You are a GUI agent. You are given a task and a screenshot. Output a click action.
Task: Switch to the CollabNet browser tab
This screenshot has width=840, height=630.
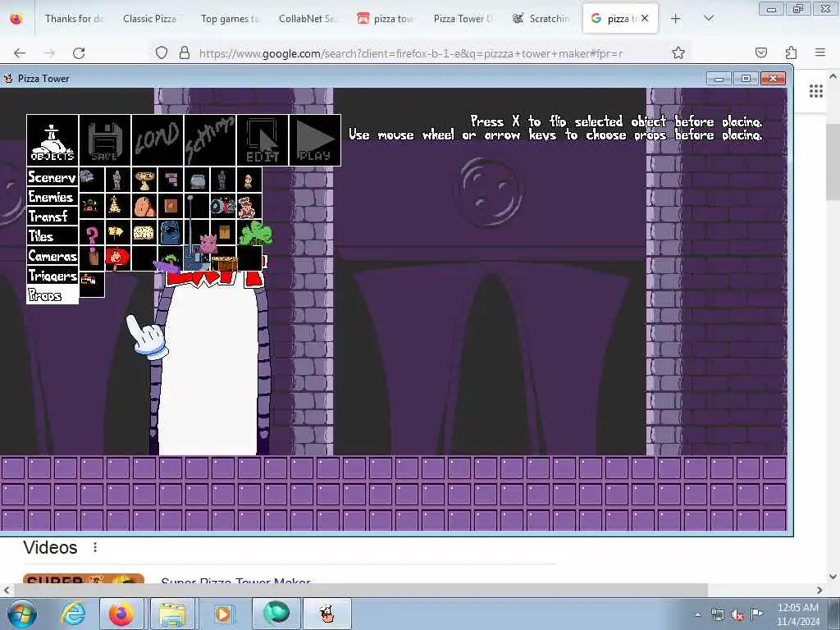308,19
